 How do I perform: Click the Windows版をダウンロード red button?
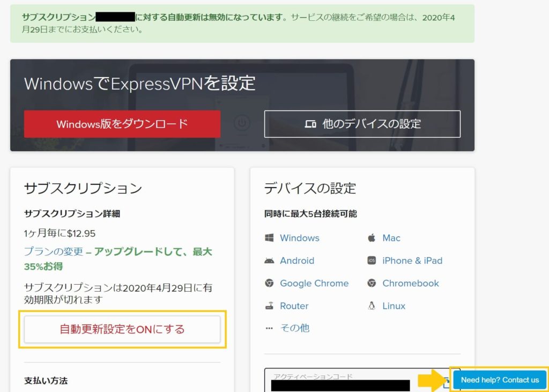[122, 124]
